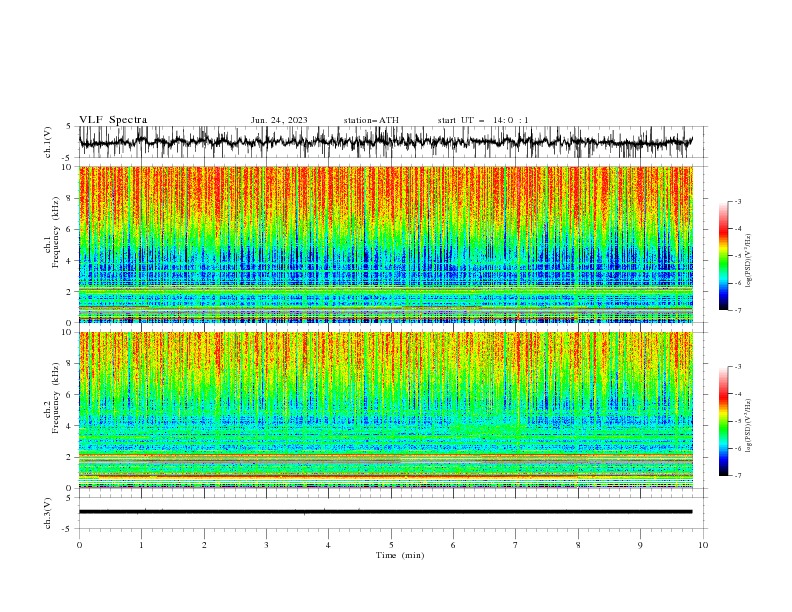The width and height of the screenshot is (792, 612).
Task: Click the time axis tick label "0"
Action: (x=79, y=545)
